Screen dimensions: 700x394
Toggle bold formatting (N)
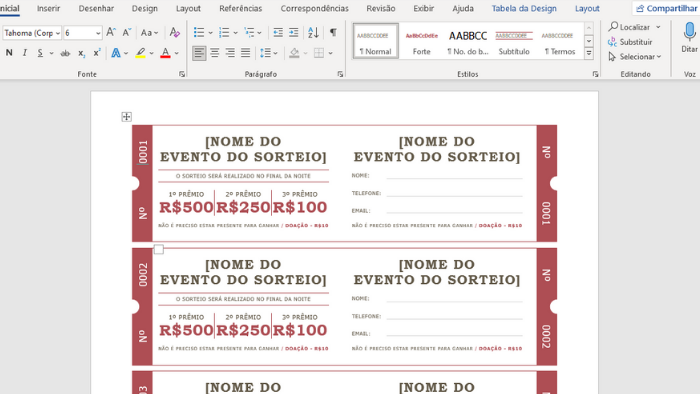pos(9,53)
